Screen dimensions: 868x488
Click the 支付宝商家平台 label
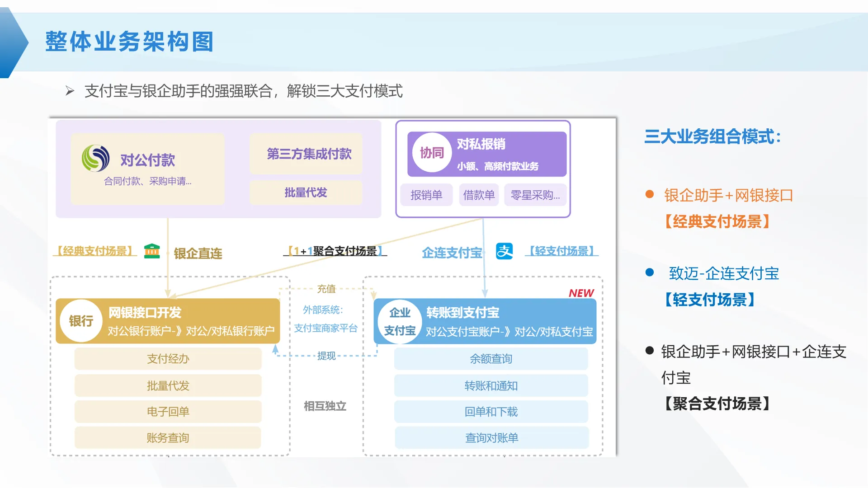click(x=326, y=328)
